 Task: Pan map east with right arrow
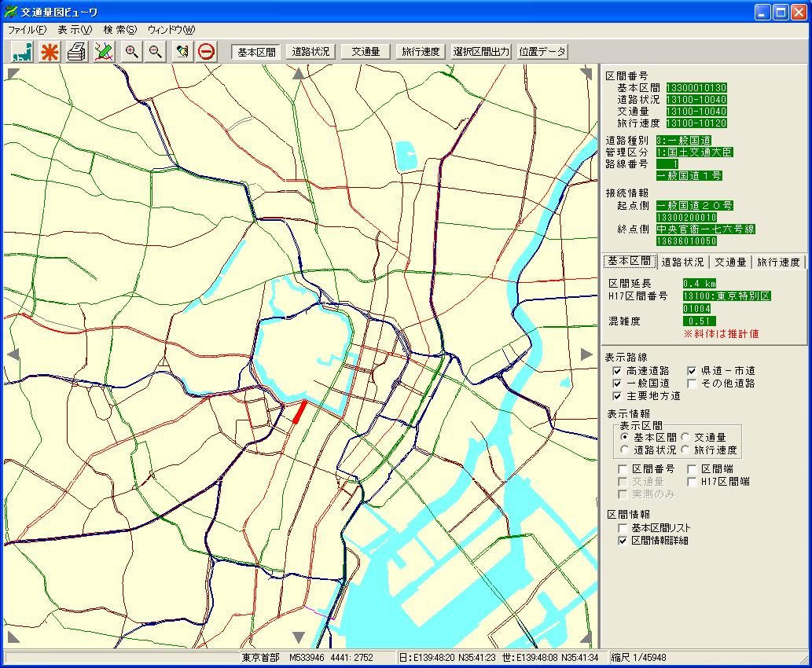point(586,354)
